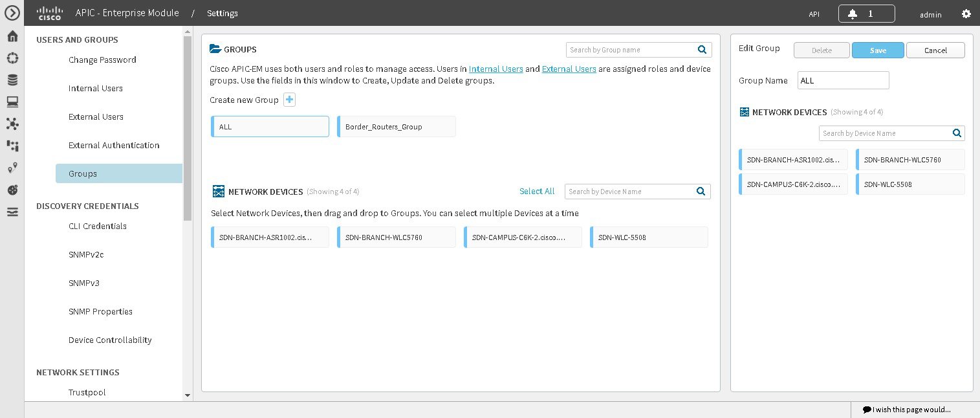Open SNMP Properties settings
The height and width of the screenshot is (418, 980).
point(100,311)
